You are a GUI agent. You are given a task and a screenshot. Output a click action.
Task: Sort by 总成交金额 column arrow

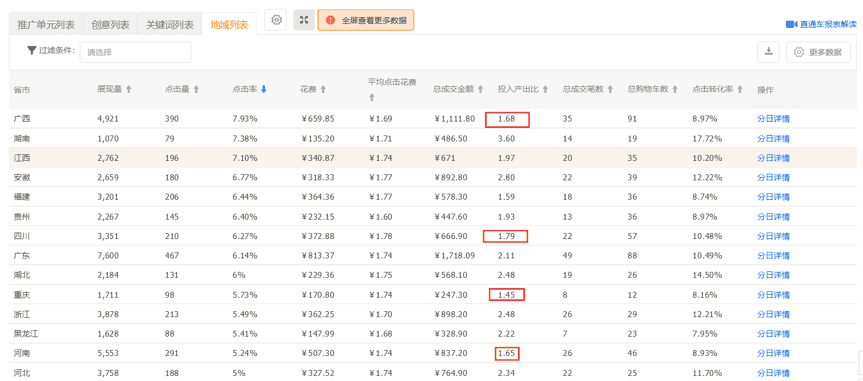(480, 89)
